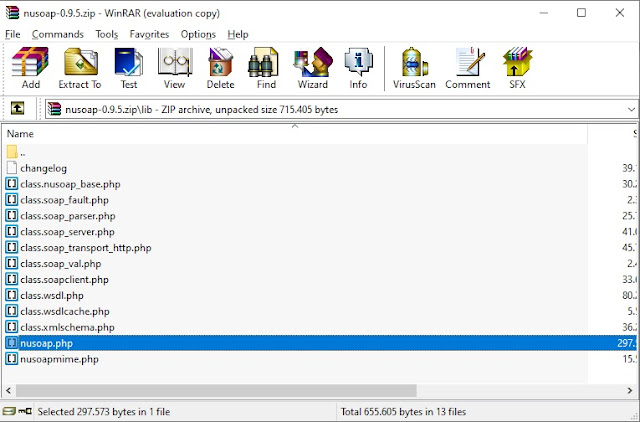Open the Options menu
The height and width of the screenshot is (422, 640).
198,34
